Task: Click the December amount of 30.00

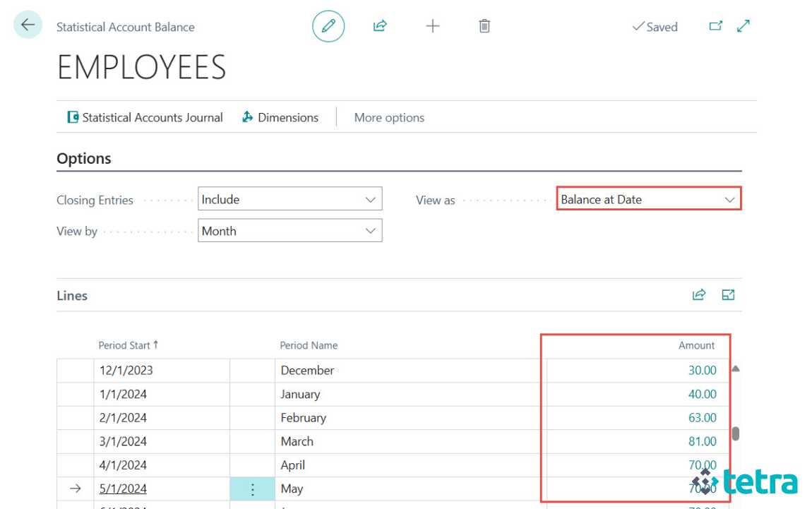Action: [703, 370]
